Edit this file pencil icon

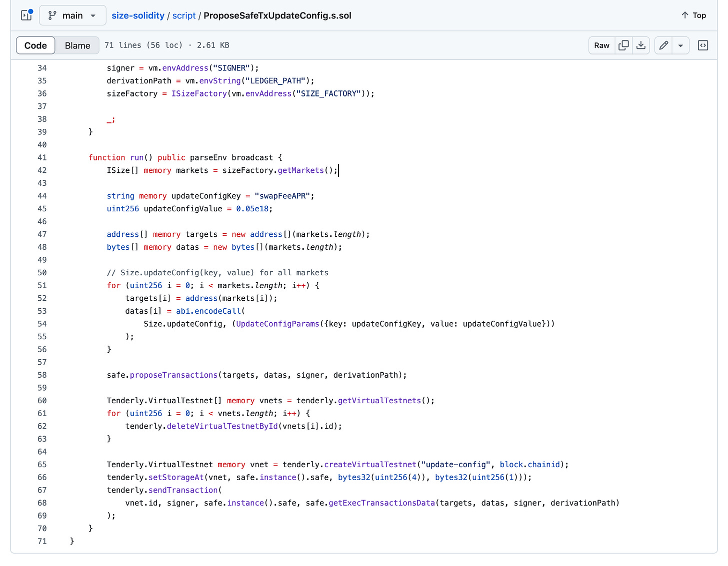(663, 45)
